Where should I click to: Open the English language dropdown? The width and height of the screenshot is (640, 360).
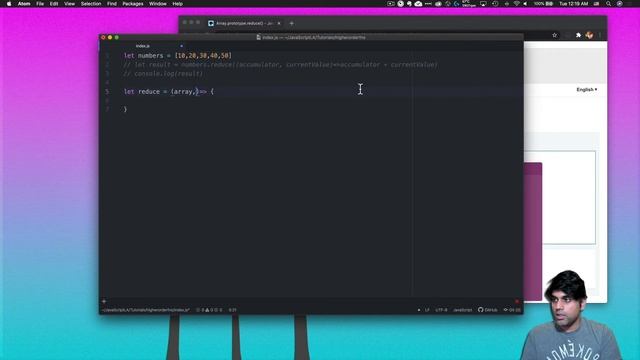point(587,89)
